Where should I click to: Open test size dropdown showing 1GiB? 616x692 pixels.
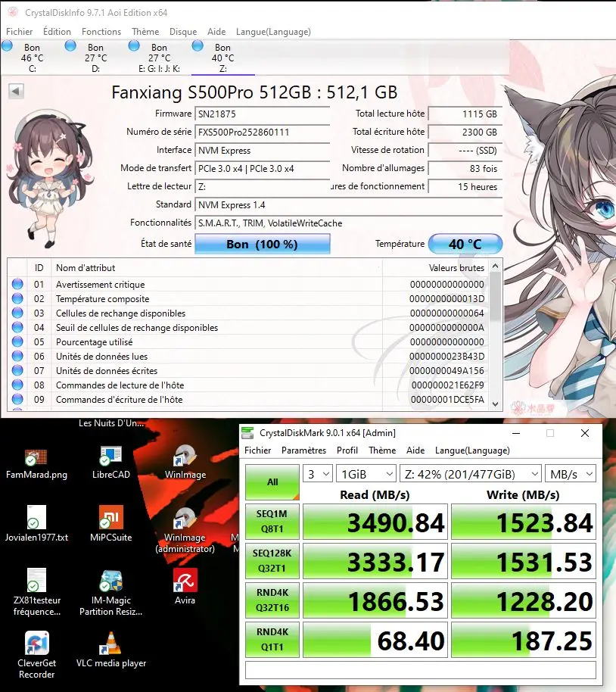click(x=366, y=474)
